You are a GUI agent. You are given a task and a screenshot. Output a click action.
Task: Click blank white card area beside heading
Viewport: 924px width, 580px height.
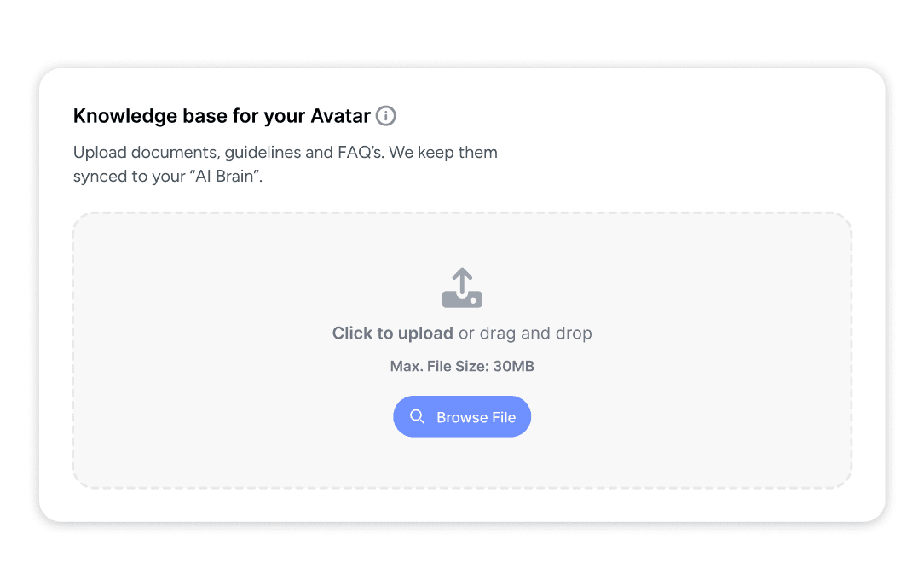[x=648, y=116]
